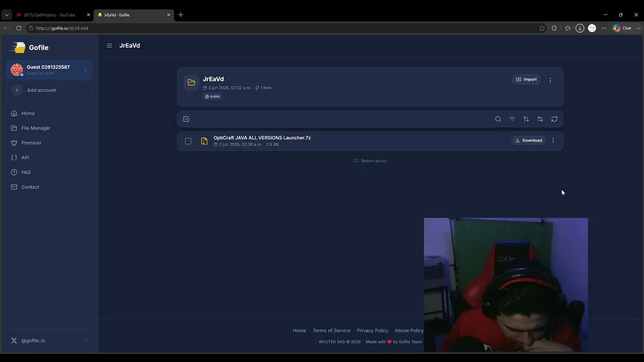Search files with the magnifier icon
This screenshot has width=644, height=362.
pyautogui.click(x=498, y=119)
